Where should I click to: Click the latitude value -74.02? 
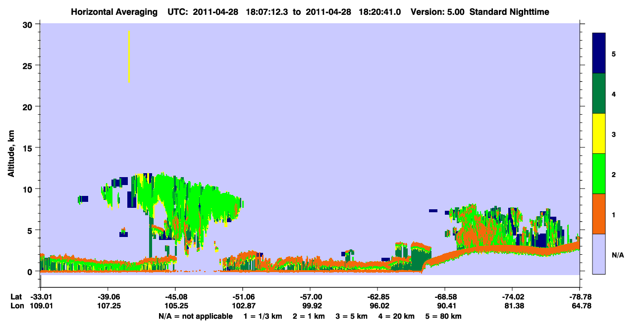512,297
